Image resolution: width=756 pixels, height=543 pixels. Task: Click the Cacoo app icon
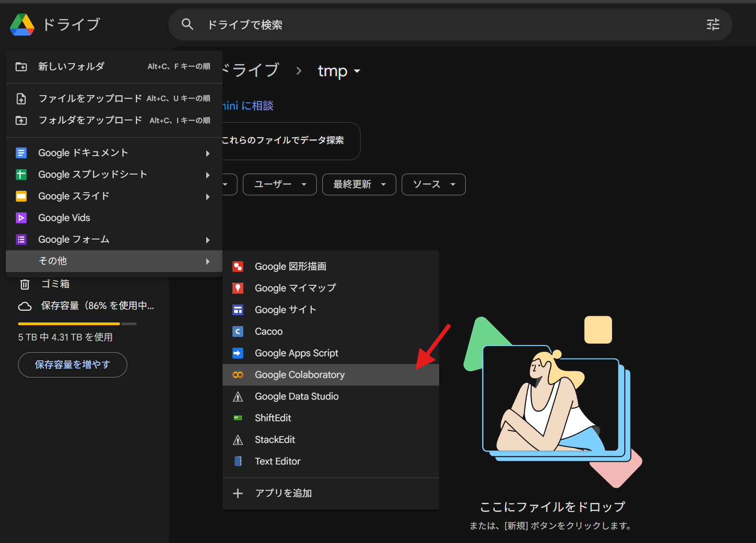tap(238, 331)
